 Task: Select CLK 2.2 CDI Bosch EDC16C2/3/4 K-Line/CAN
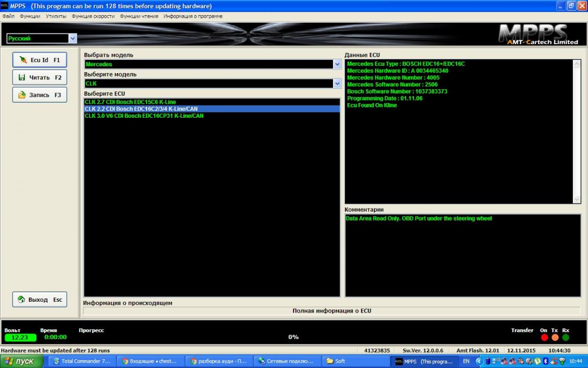(x=212, y=109)
